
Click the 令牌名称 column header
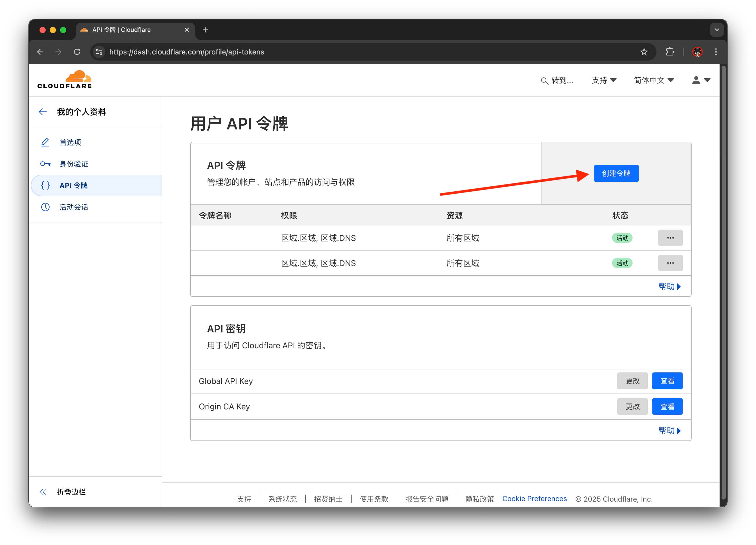click(215, 215)
